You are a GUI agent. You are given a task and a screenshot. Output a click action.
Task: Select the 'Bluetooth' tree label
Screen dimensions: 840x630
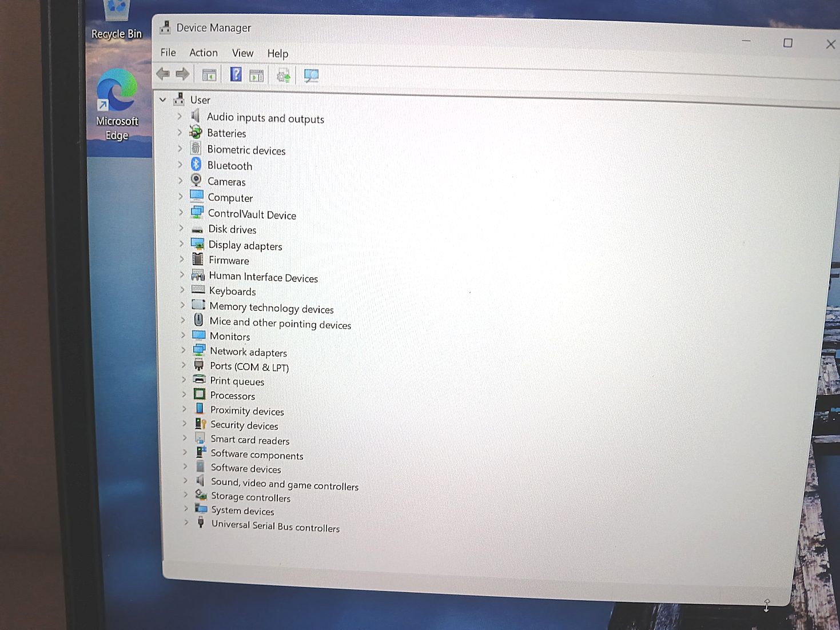pyautogui.click(x=230, y=166)
